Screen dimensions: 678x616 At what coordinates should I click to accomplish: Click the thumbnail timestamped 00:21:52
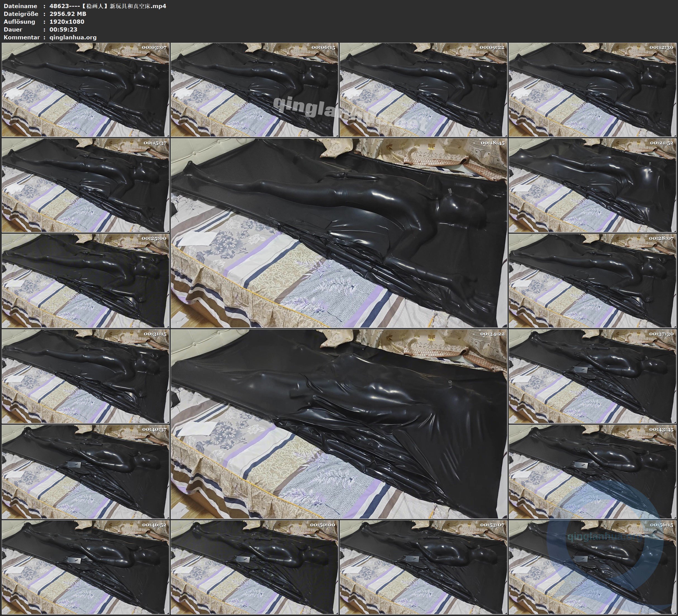pyautogui.click(x=593, y=185)
